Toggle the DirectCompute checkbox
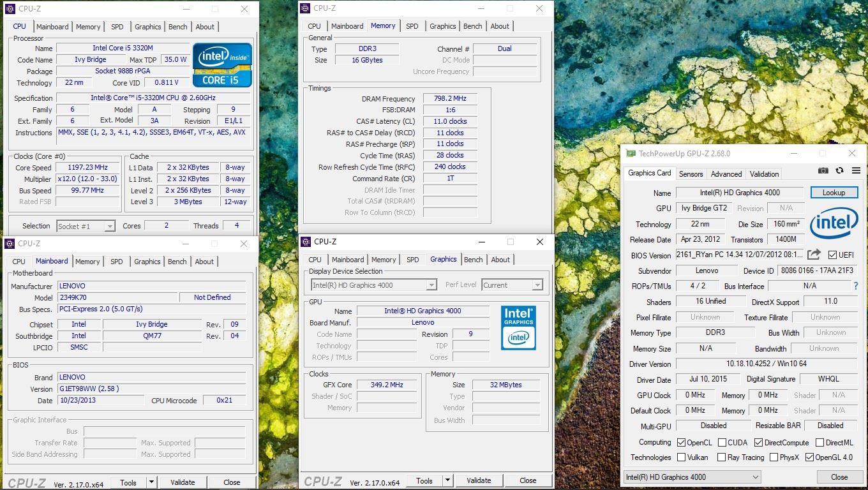Image resolution: width=868 pixels, height=490 pixels. tap(759, 442)
